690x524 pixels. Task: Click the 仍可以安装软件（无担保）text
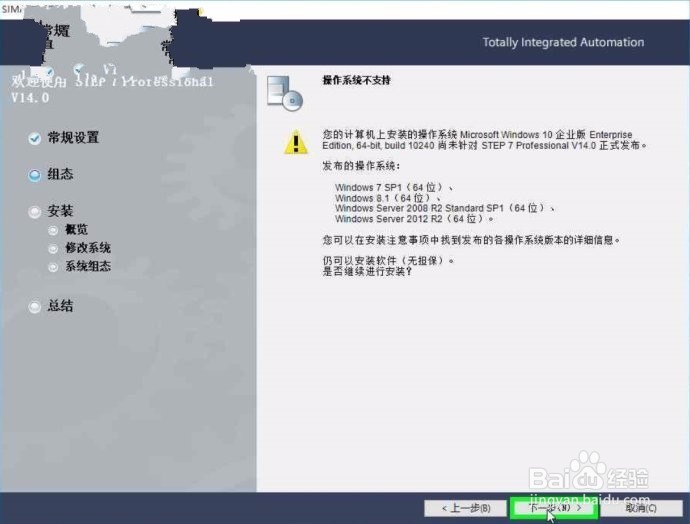[388, 260]
